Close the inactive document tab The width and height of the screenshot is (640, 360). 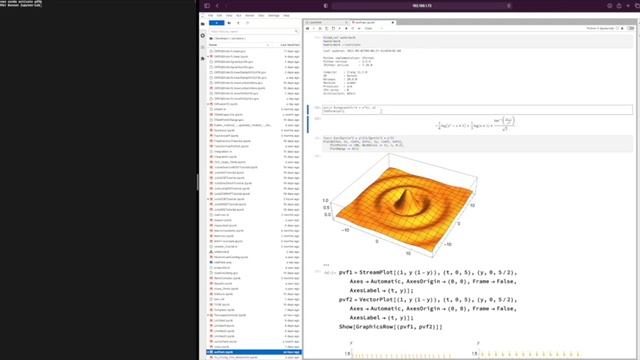click(347, 22)
